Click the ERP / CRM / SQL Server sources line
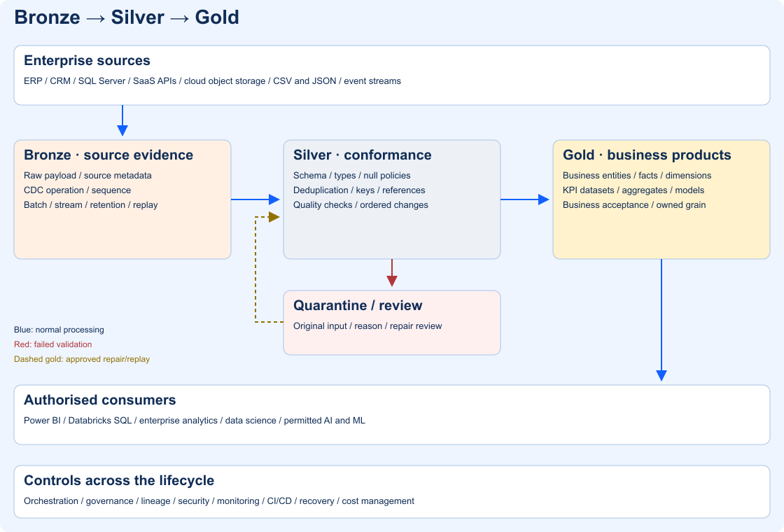 [213, 81]
